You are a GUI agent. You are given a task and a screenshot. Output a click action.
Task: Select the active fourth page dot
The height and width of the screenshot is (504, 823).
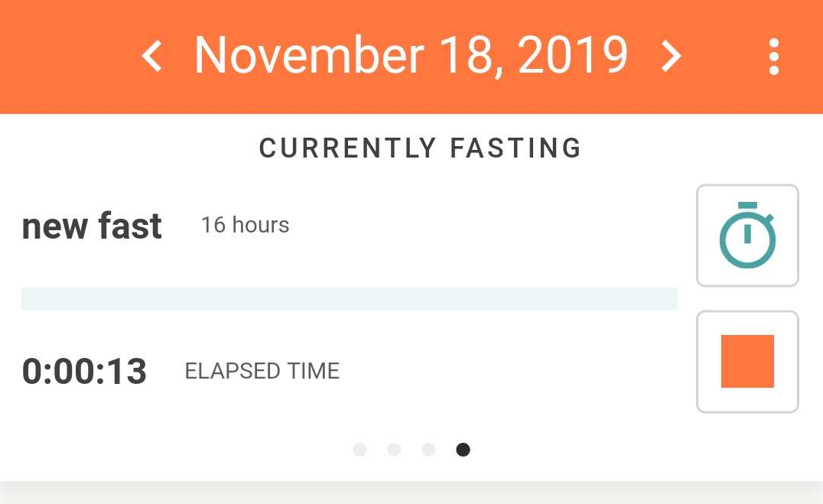point(463,450)
